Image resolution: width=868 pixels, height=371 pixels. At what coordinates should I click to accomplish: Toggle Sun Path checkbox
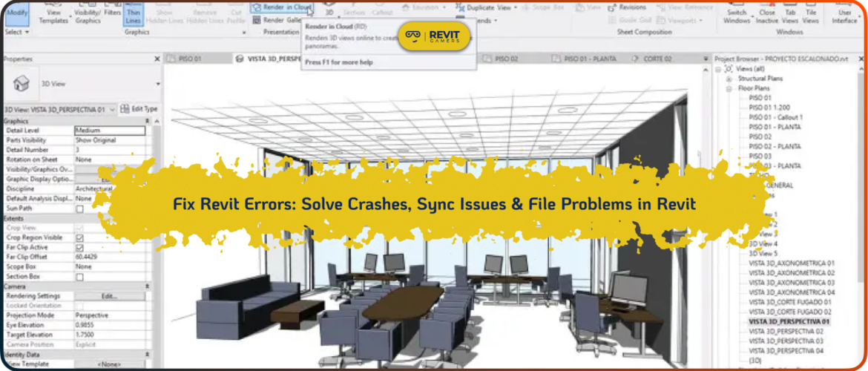(x=79, y=209)
